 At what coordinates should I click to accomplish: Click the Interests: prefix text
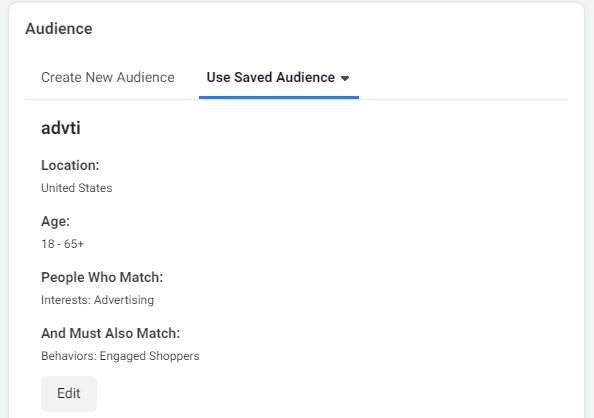[66, 300]
